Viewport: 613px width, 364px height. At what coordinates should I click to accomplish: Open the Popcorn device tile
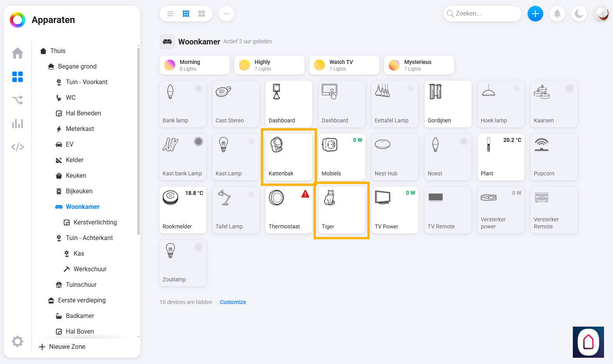[x=554, y=157]
